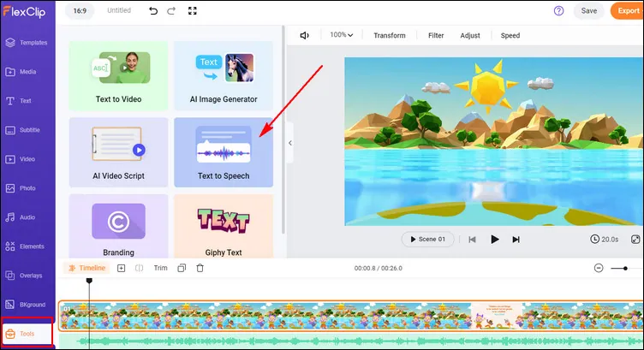Redo the last action
644x350 pixels.
[171, 11]
